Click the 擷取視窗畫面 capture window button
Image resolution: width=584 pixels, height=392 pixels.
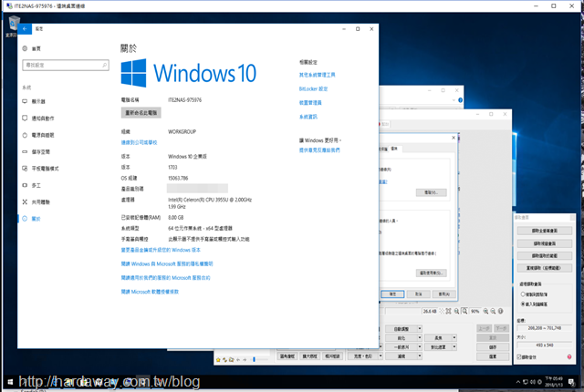545,243
